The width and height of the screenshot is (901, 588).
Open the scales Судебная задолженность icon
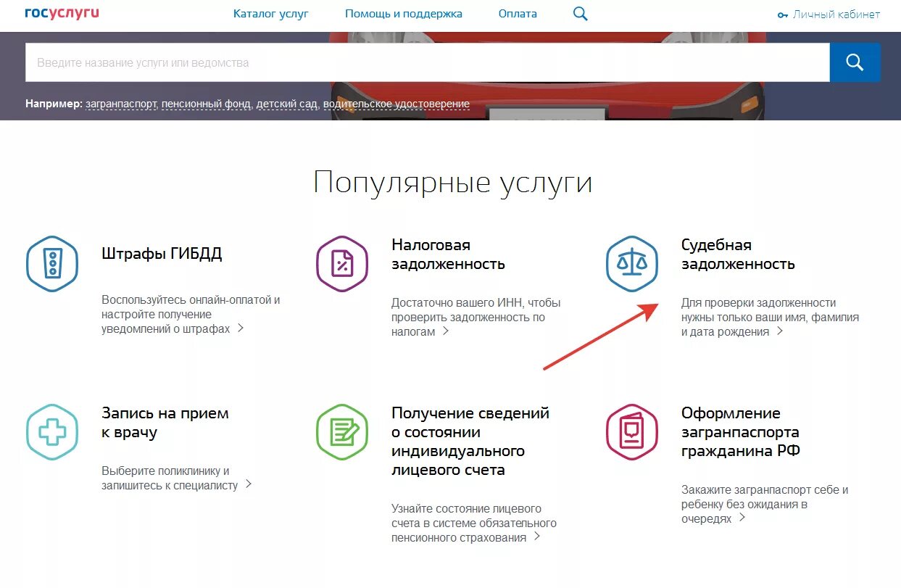coord(632,262)
